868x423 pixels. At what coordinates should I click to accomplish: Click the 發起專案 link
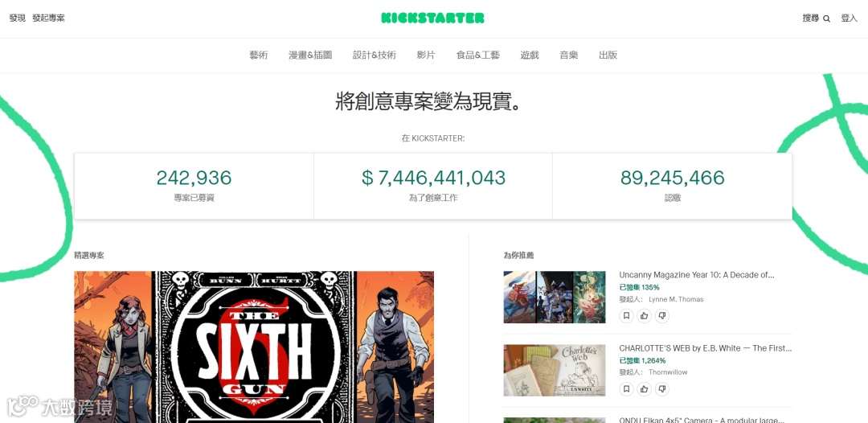point(49,18)
